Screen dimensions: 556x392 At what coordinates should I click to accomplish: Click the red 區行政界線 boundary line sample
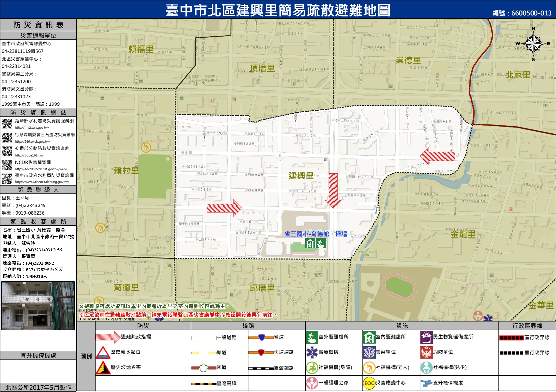(512, 338)
